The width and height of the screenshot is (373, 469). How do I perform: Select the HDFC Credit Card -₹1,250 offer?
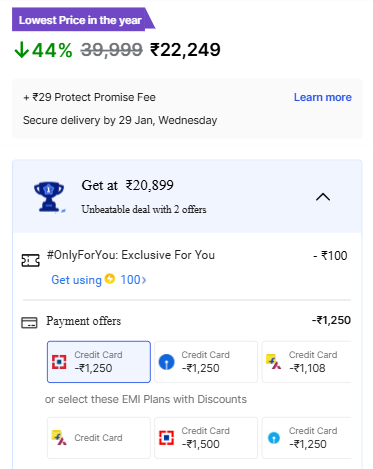99,362
